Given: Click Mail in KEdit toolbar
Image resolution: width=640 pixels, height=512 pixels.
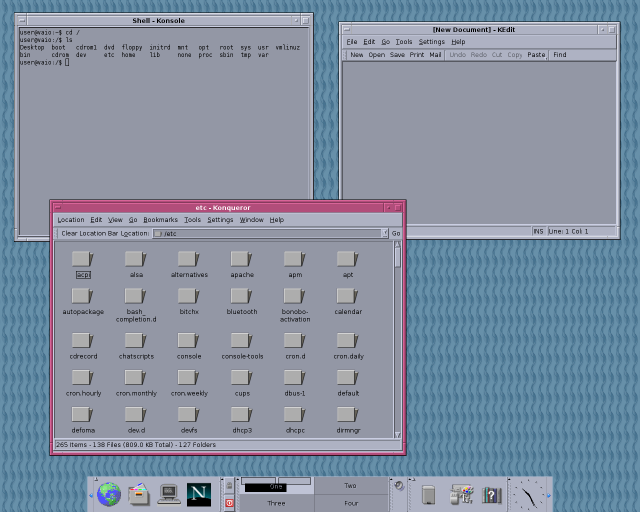Looking at the screenshot, I should pyautogui.click(x=435, y=55).
